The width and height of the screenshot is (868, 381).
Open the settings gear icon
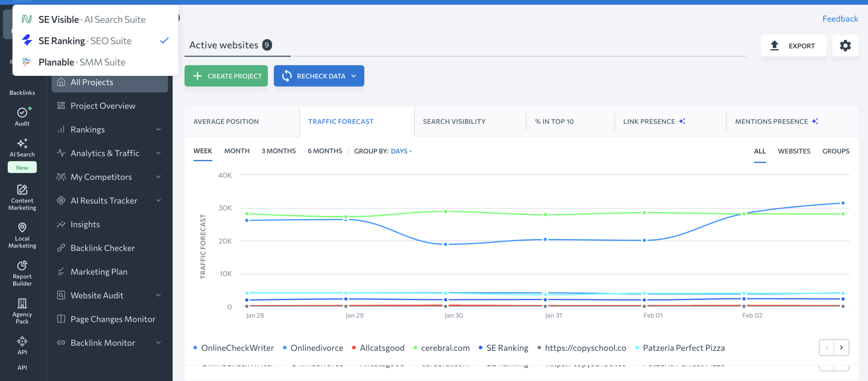pos(845,46)
